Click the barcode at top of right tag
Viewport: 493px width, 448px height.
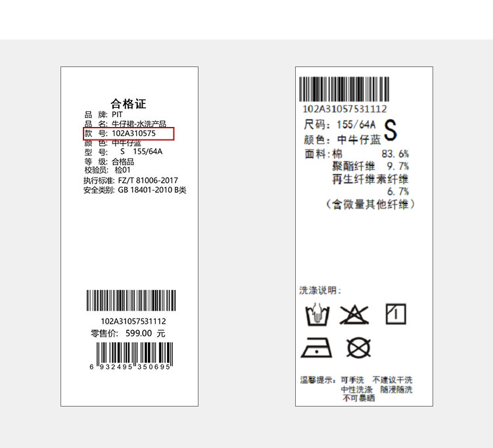(344, 89)
